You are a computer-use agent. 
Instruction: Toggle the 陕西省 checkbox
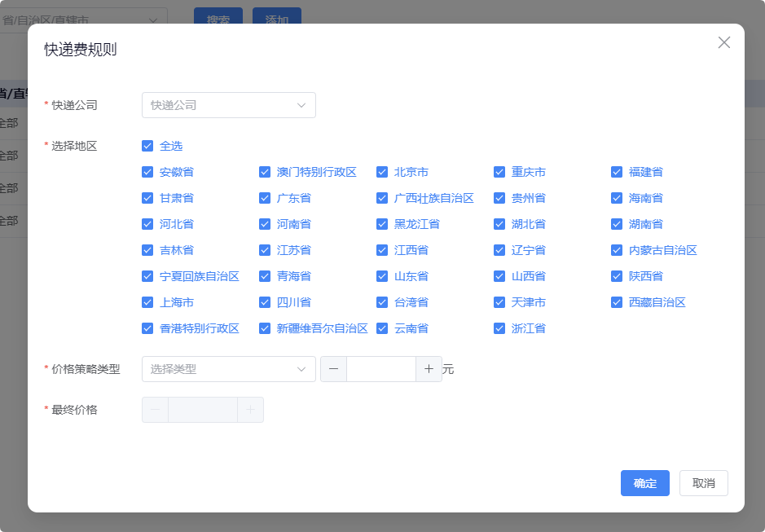click(x=617, y=276)
